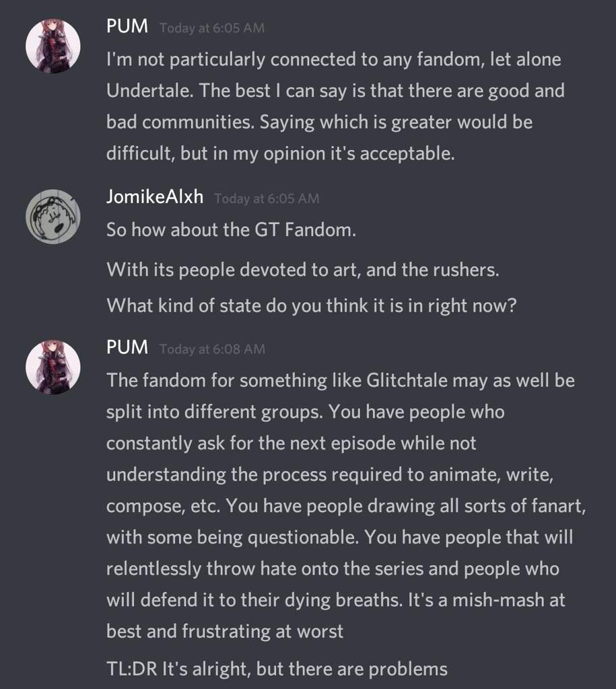Select message starting 'I'm not particularly connected'
Viewport: 616px width, 689px height.
tap(335, 106)
